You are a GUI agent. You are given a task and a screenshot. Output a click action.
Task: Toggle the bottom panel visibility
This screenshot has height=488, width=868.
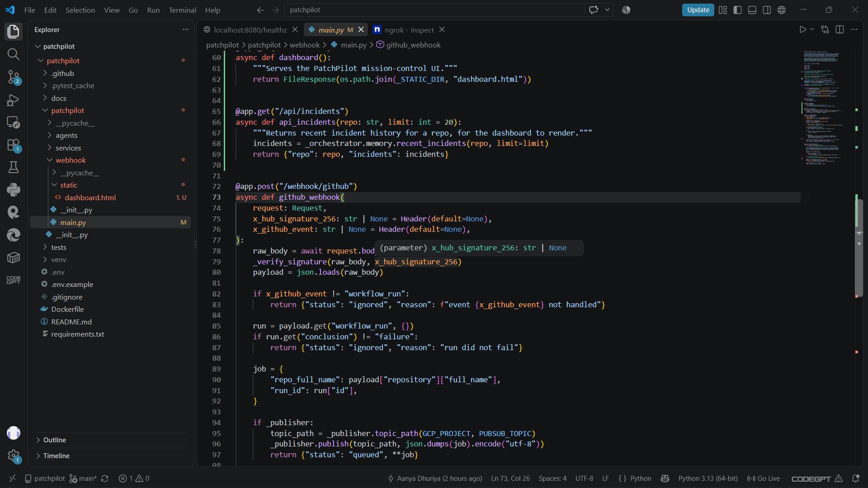tap(752, 10)
